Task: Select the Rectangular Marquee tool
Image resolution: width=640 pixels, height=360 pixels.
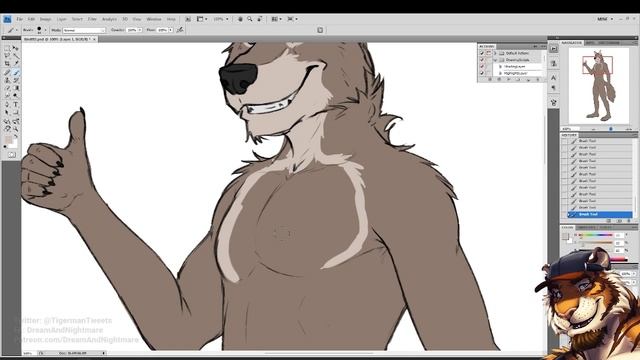Action: point(7,48)
